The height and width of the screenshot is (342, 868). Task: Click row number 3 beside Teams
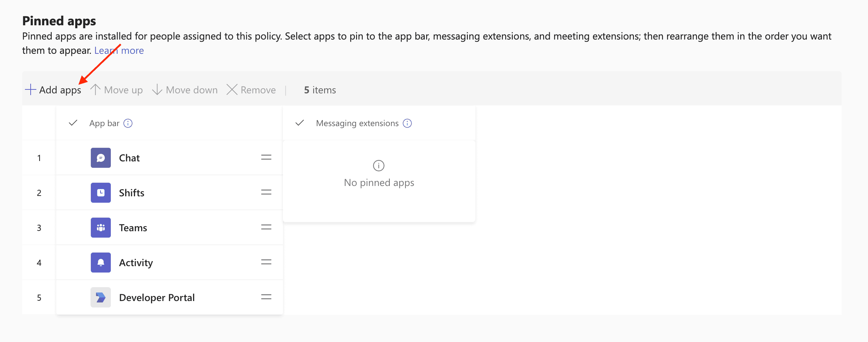[39, 228]
